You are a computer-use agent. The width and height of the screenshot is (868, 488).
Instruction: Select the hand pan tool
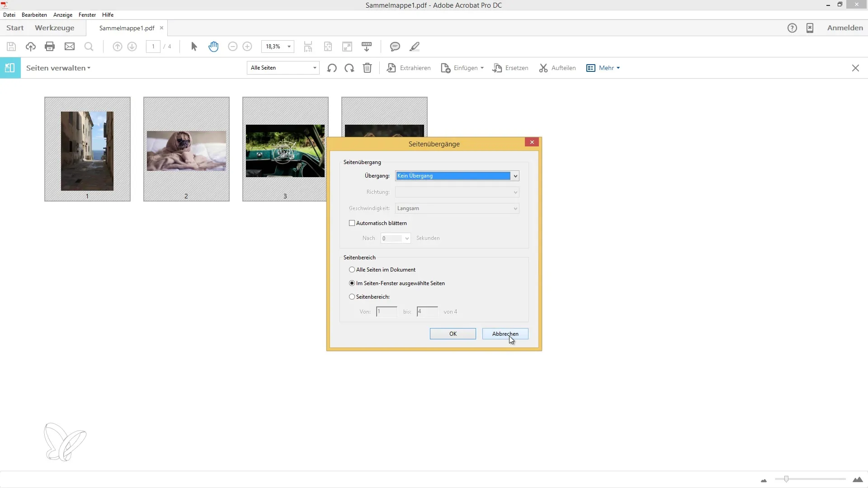coord(213,47)
